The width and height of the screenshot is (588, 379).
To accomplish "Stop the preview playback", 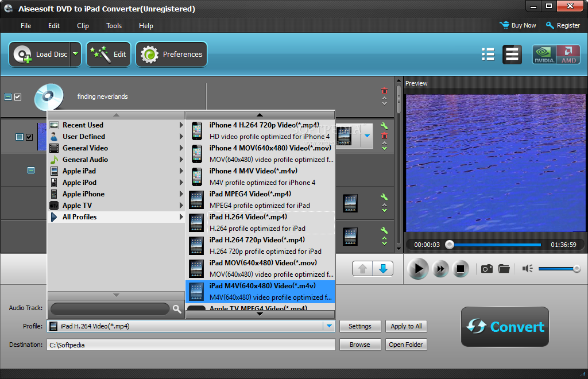I will (461, 269).
